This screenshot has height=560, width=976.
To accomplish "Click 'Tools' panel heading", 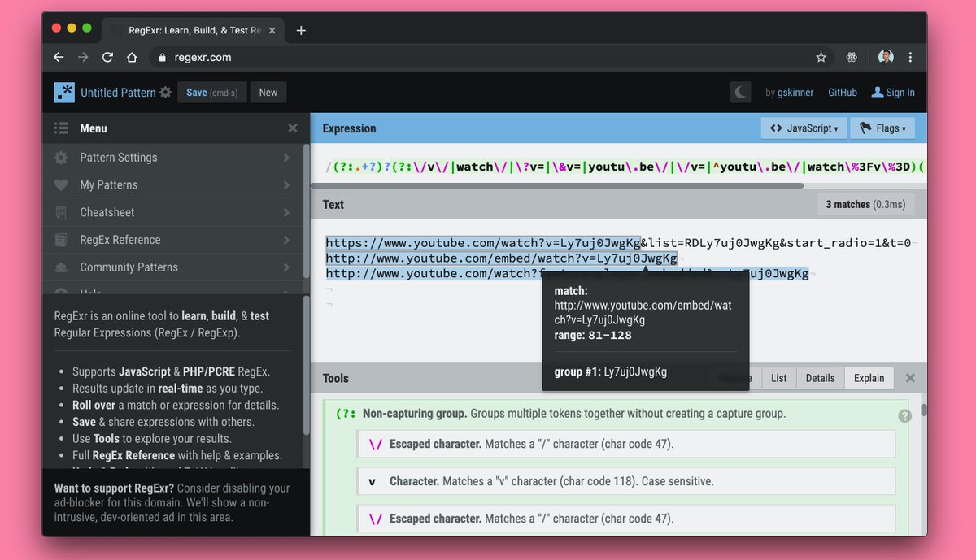I will pyautogui.click(x=335, y=378).
